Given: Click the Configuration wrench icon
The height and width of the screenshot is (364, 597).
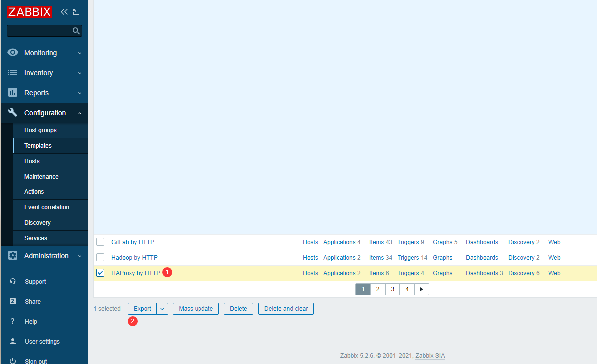Looking at the screenshot, I should (x=13, y=112).
